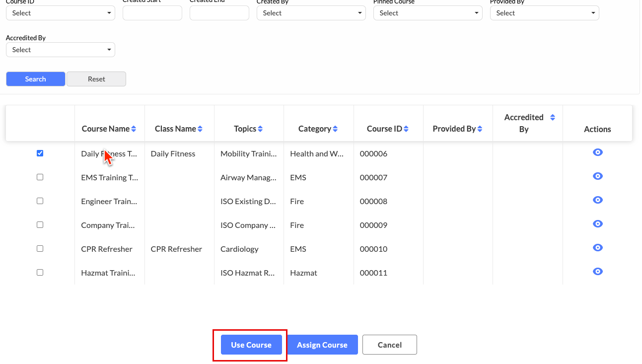The width and height of the screenshot is (642, 364).
Task: Tick the CPR Refresher row checkbox
Action: tap(40, 249)
